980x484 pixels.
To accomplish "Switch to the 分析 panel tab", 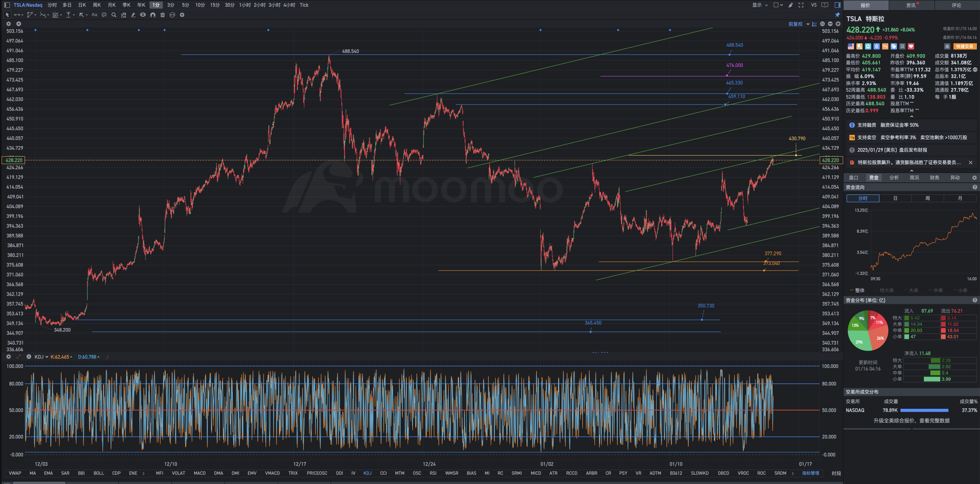I will (x=894, y=177).
